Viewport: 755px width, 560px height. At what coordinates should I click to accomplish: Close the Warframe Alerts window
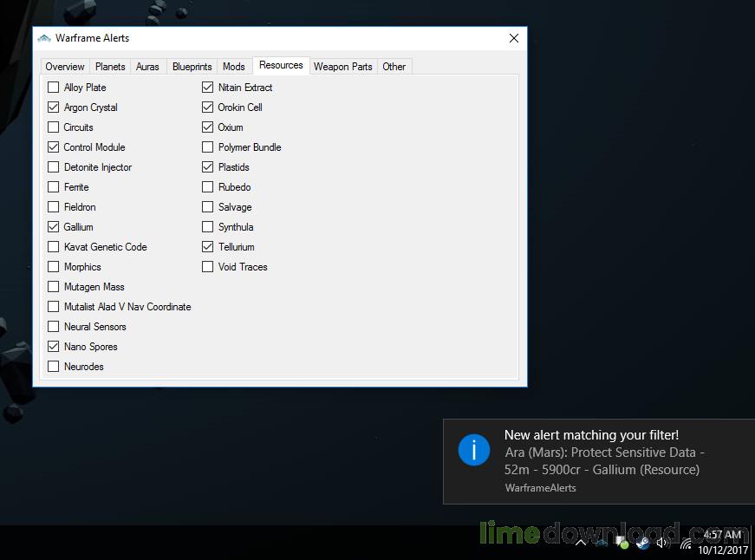click(x=513, y=38)
